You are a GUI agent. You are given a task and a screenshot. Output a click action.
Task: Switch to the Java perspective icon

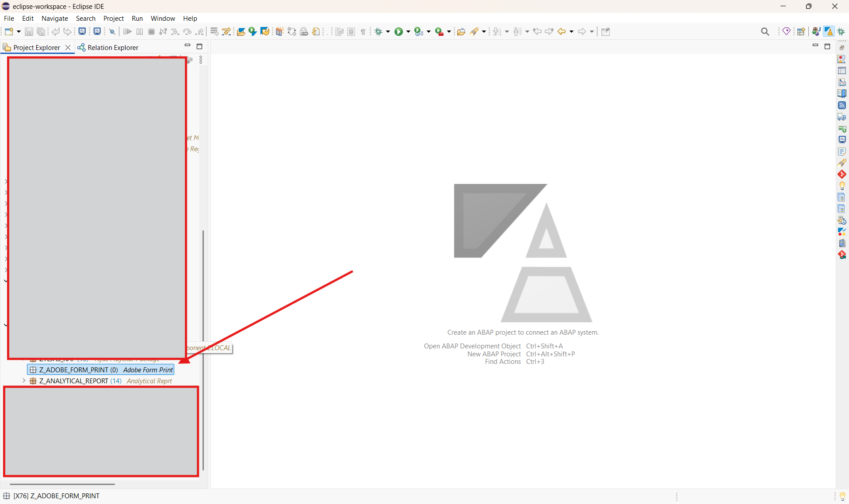[816, 31]
